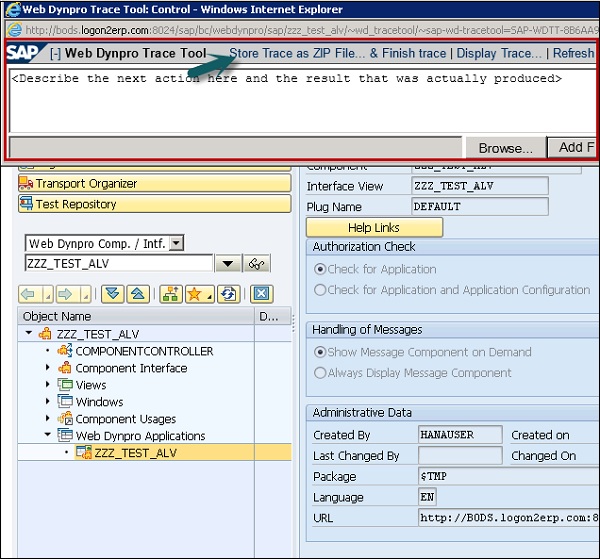600x559 pixels.
Task: Choose Always Display Message Component option
Action: (321, 373)
